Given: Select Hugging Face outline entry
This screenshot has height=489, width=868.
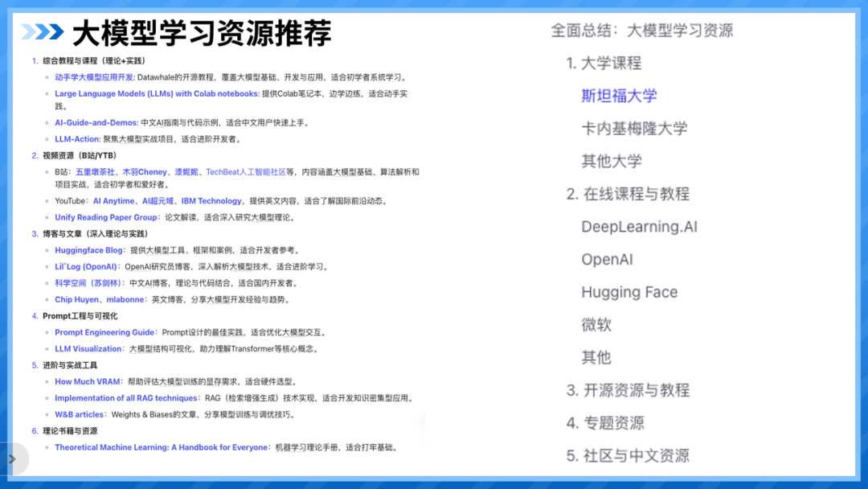Looking at the screenshot, I should tap(629, 292).
